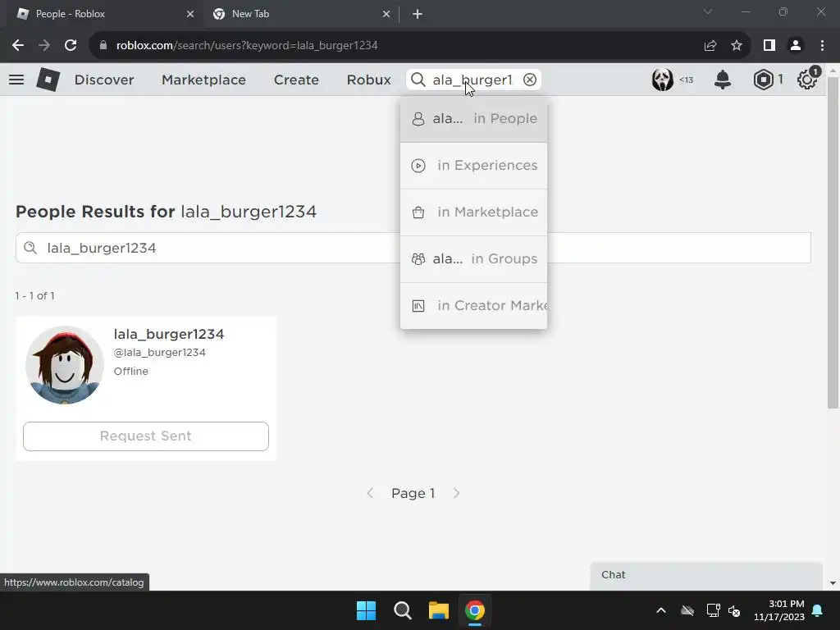Screen dimensions: 840x630
Task: Click the muted volume tray icon
Action: (734, 610)
